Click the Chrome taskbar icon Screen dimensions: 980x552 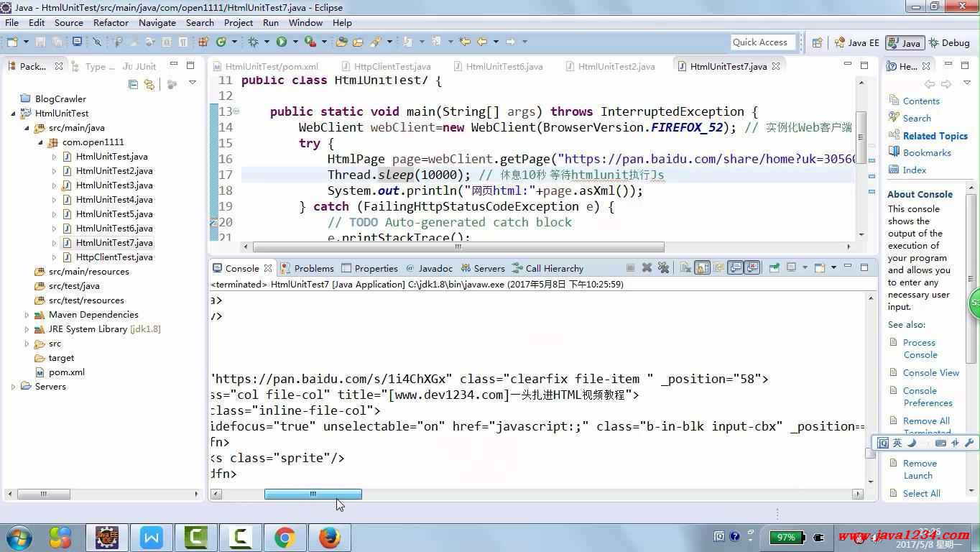click(x=285, y=537)
